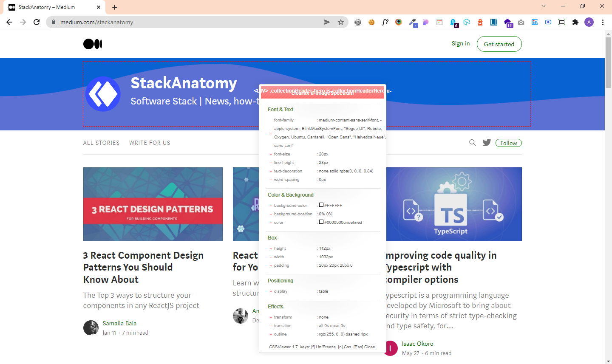Screen dimensions: 612x364
Task: Click the browser forward arrow
Action: click(x=23, y=22)
